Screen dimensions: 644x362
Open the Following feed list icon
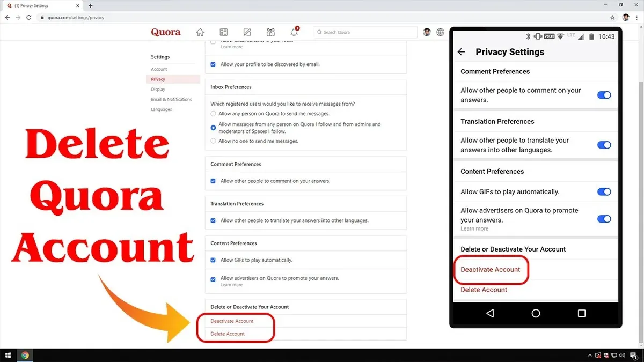(x=224, y=32)
